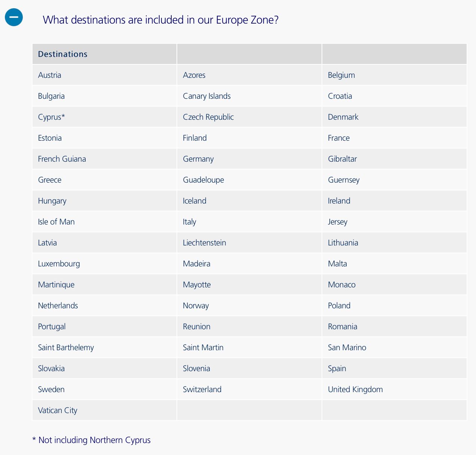Select the Austria cell in the table
The image size is (476, 455).
(50, 75)
